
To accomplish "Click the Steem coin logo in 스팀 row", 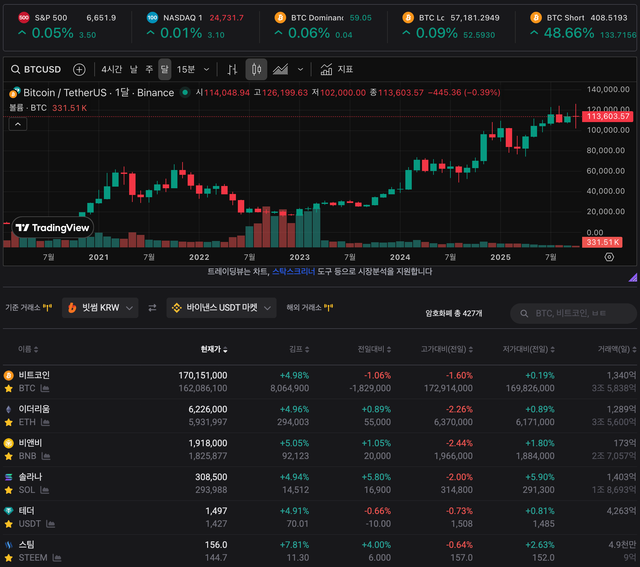I will 9,545.
